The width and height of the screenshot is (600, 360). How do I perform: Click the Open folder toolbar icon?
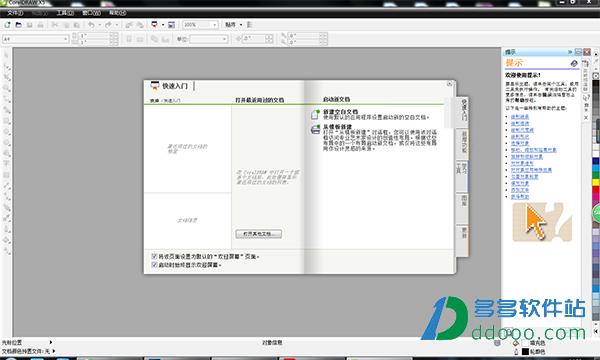(18, 25)
